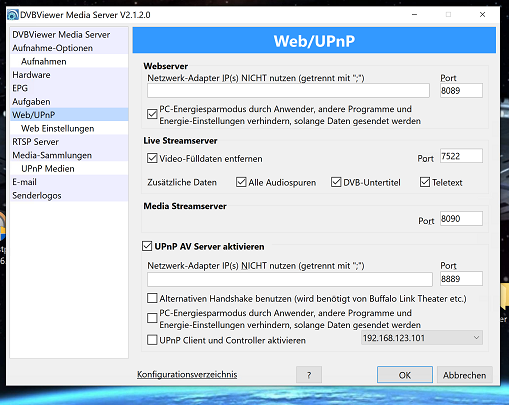Toggle the Teletext checkbox

425,182
